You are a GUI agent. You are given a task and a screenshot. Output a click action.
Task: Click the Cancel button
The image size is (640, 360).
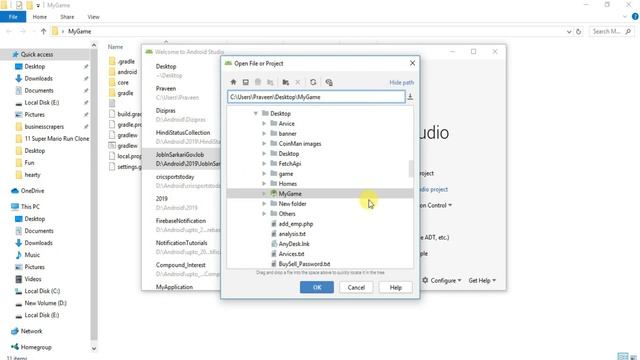[x=356, y=287]
